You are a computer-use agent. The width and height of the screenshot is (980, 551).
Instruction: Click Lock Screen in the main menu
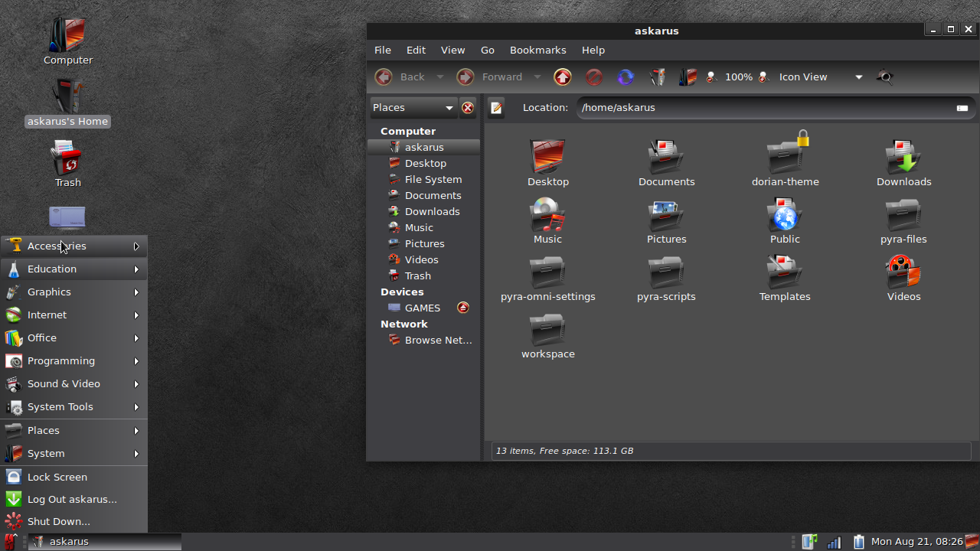pyautogui.click(x=57, y=477)
